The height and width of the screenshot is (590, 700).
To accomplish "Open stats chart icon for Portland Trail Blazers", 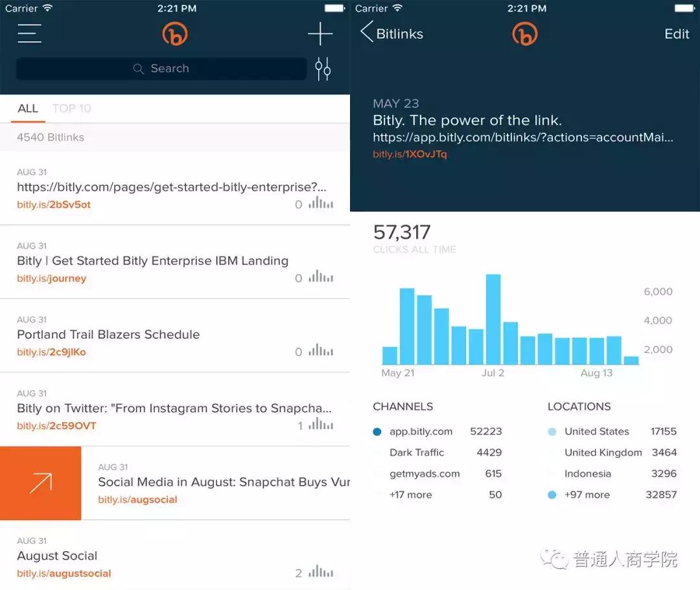I will [x=321, y=350].
